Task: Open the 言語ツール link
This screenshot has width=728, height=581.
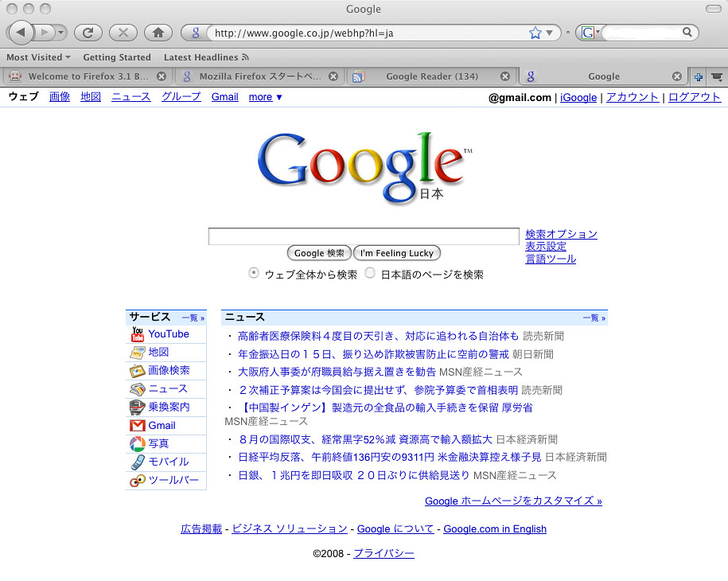Action: click(551, 259)
